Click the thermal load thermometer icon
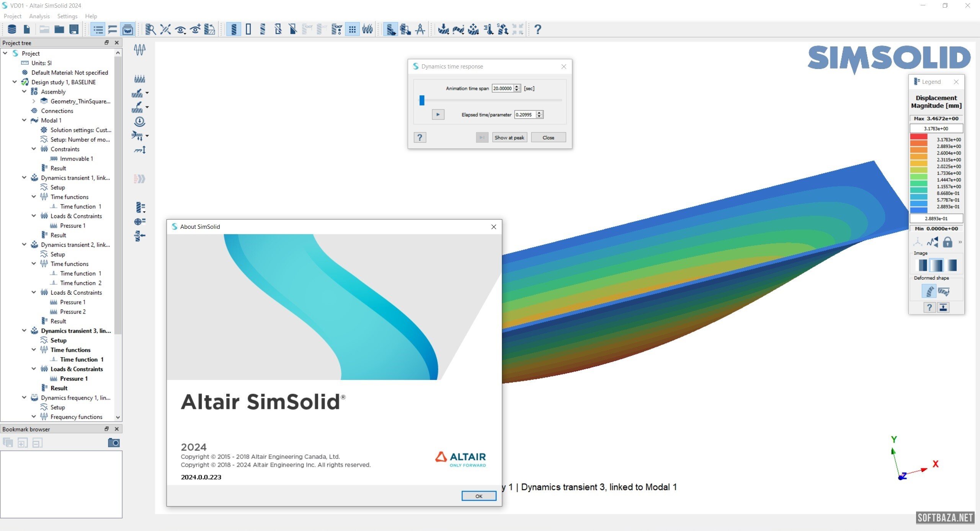 [x=488, y=29]
